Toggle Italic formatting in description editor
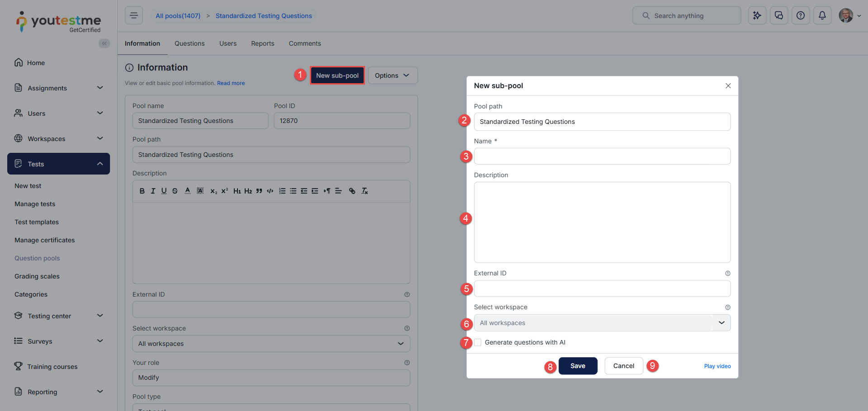This screenshot has width=868, height=411. point(153,191)
